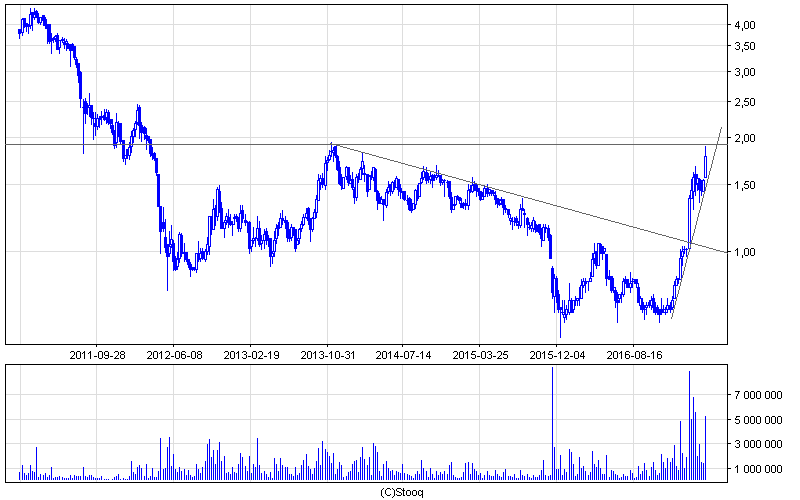Click the 1 000 000 volume label
Image resolution: width=800 pixels, height=500 pixels.
click(x=758, y=469)
